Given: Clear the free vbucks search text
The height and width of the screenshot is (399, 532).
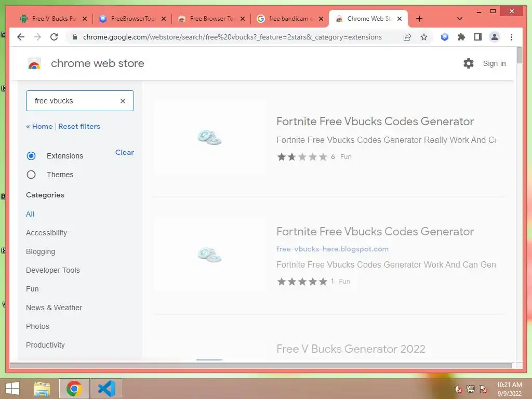Looking at the screenshot, I should [x=123, y=101].
